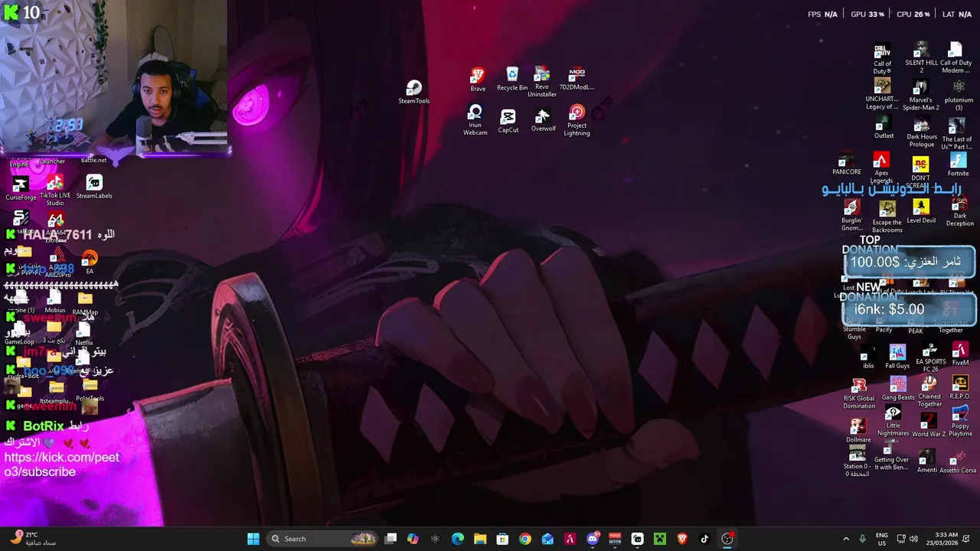Open the iblis game shortcut
Viewport: 980px width, 551px height.
(x=868, y=357)
